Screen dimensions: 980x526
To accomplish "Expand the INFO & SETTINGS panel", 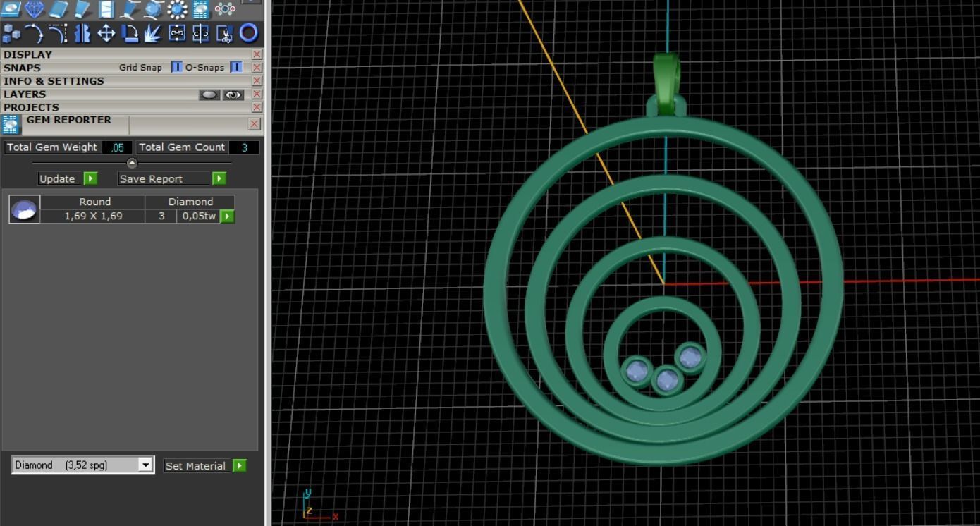I will coord(127,81).
